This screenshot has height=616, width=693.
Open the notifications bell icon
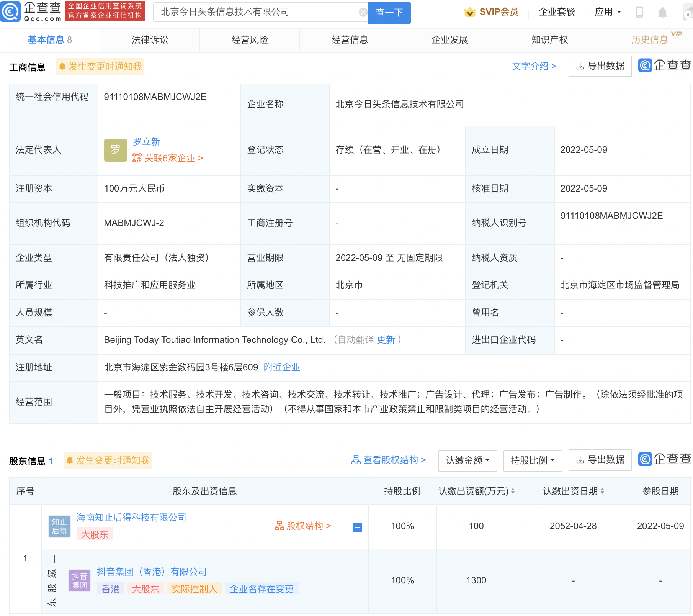(662, 12)
